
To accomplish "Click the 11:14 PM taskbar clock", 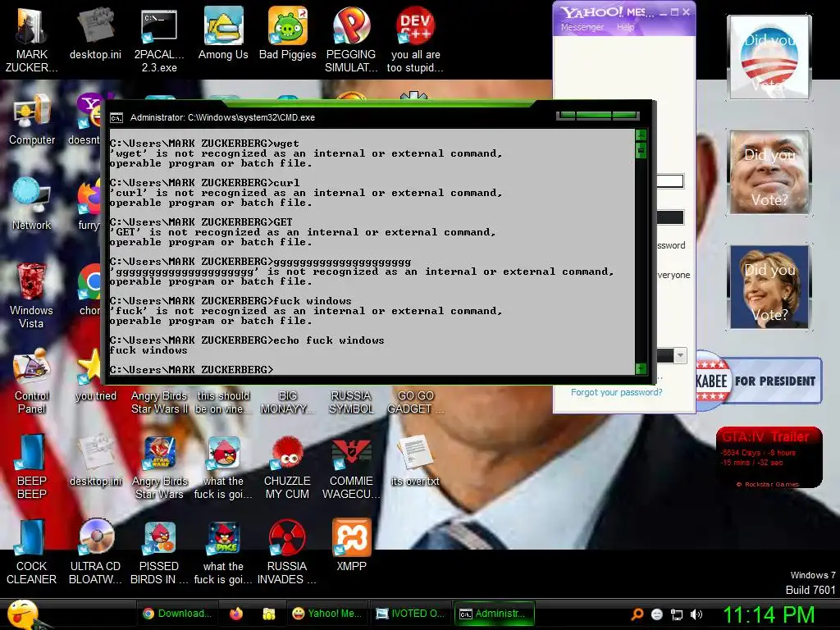I will click(769, 614).
